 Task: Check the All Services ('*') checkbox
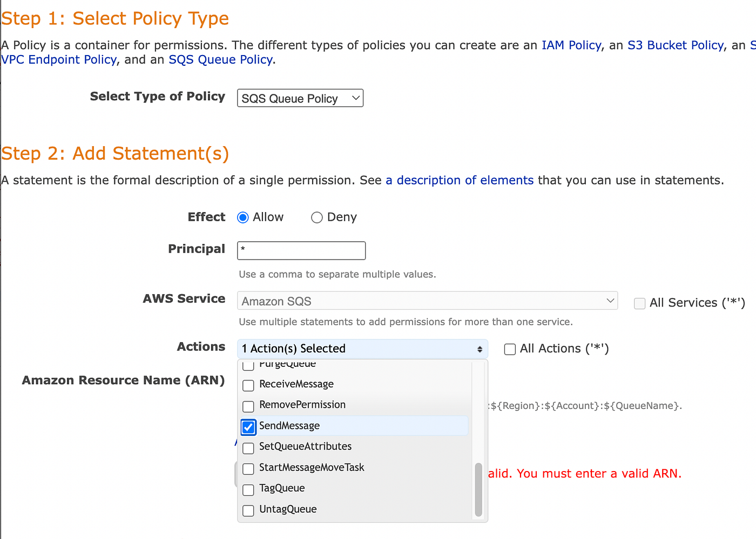pos(640,303)
